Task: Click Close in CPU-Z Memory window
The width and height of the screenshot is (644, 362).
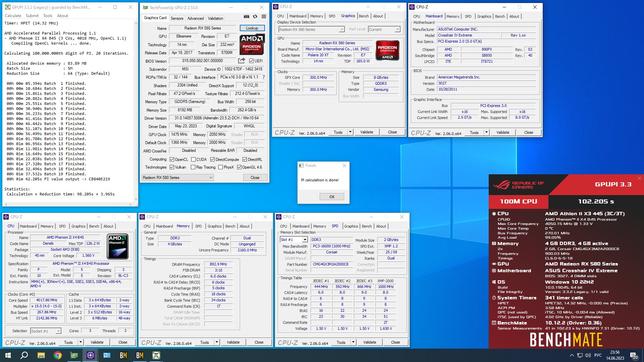Action: [259, 342]
